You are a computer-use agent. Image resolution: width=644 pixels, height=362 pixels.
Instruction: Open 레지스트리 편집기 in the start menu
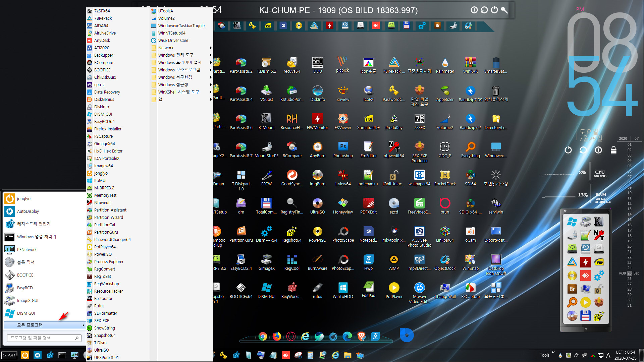pyautogui.click(x=44, y=224)
